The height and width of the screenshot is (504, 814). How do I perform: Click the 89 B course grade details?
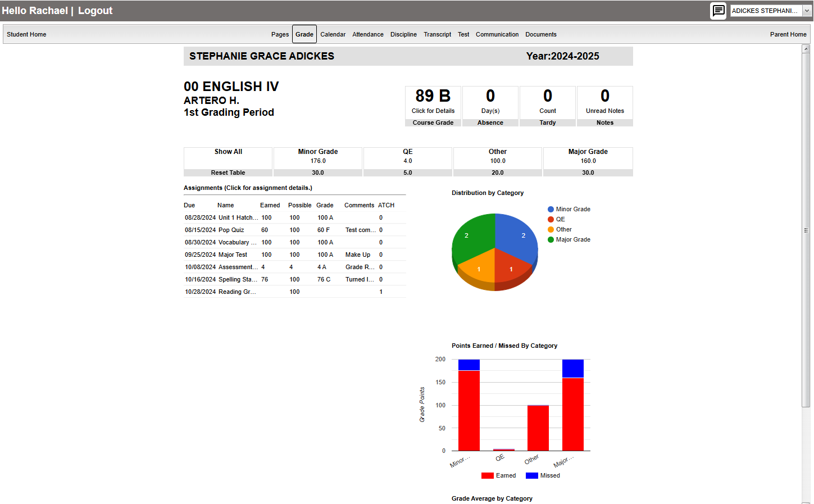tap(433, 106)
